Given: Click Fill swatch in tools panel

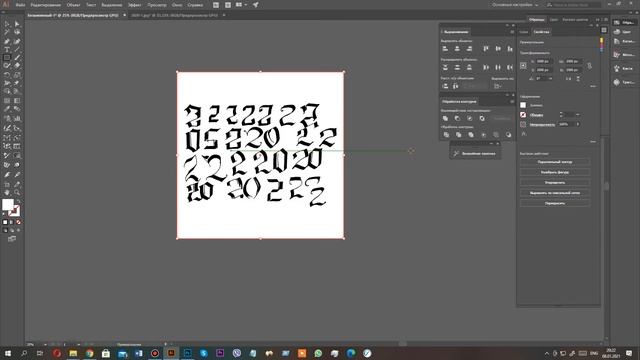Looking at the screenshot, I should tap(7, 204).
